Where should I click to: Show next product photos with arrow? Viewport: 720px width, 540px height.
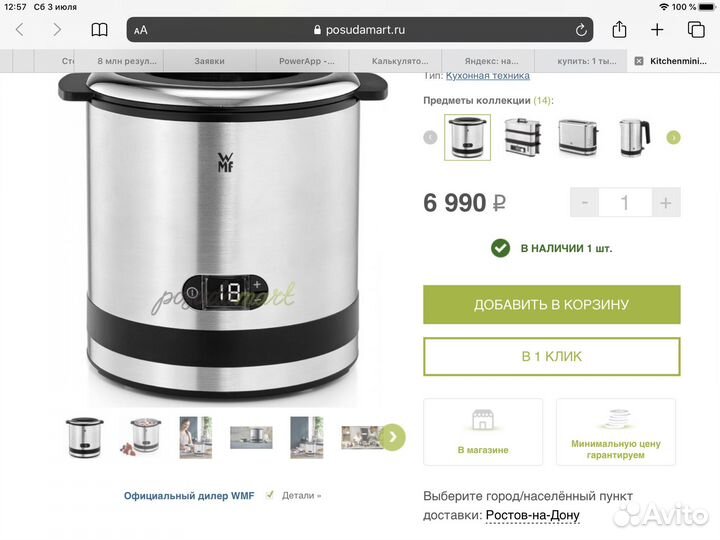coord(393,437)
